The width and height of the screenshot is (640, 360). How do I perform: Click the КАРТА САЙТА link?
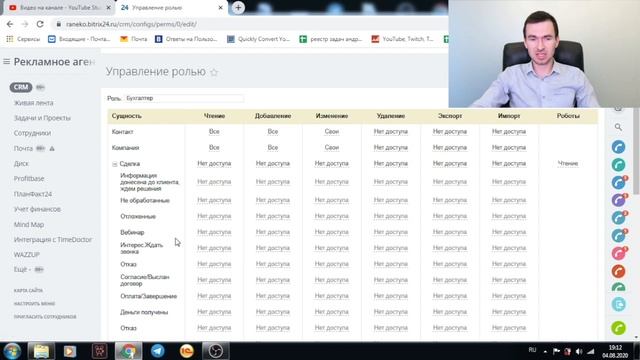[28, 291]
